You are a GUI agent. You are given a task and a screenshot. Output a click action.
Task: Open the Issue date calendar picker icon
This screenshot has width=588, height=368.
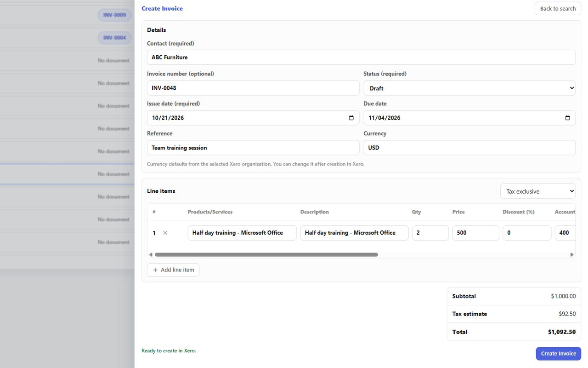tap(351, 118)
